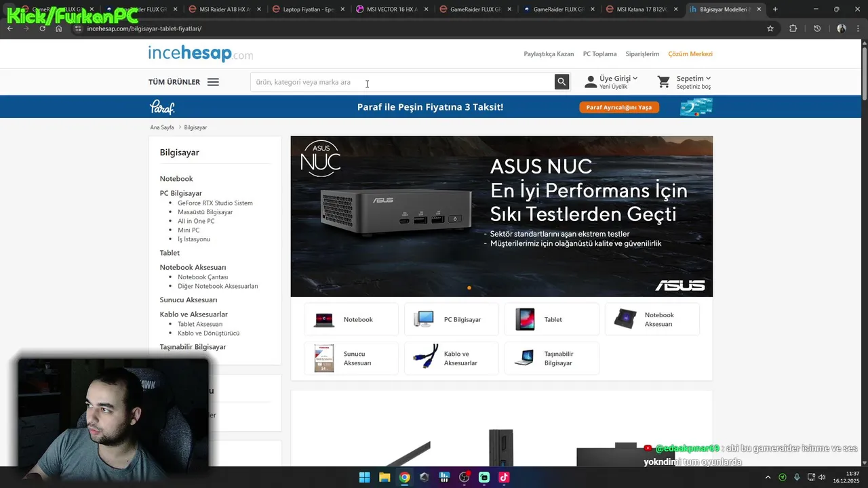Open the Notebook category card
The image size is (868, 488).
[351, 319]
